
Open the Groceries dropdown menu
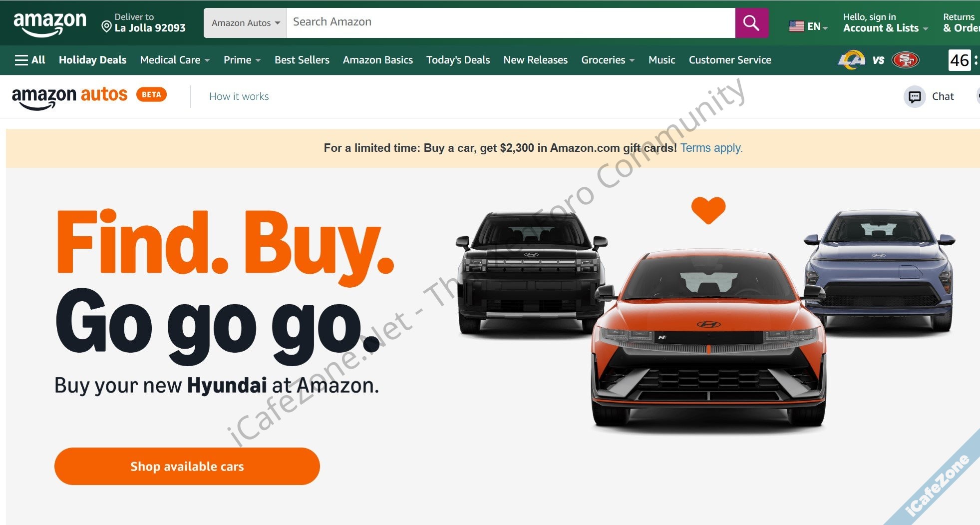point(608,60)
